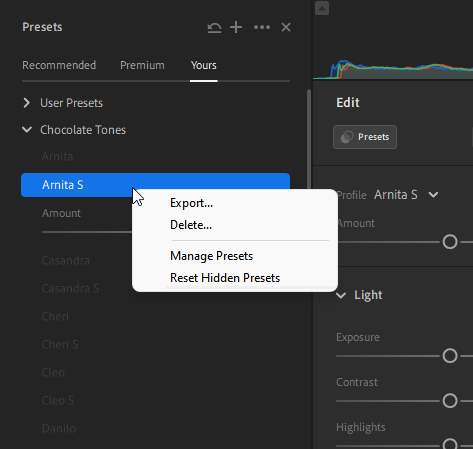Click the Exposure slider handle
473x449 pixels.
click(450, 356)
